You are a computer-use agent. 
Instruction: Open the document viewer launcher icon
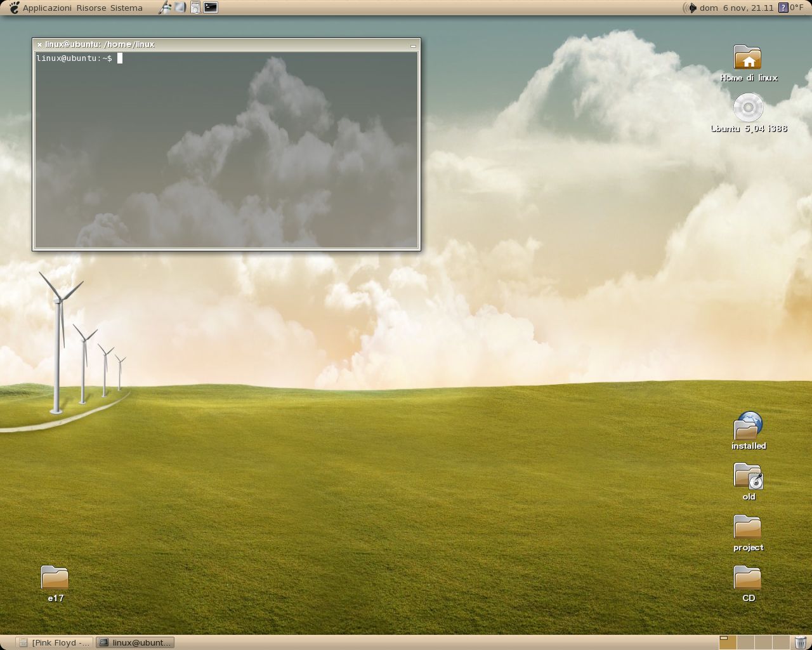(x=195, y=8)
